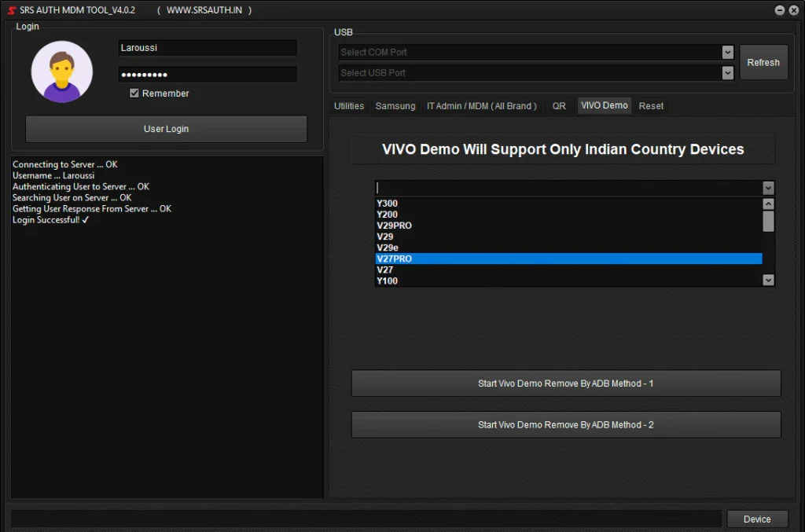This screenshot has height=532, width=805.
Task: Click the model list scrollbar up arrow
Action: [768, 204]
